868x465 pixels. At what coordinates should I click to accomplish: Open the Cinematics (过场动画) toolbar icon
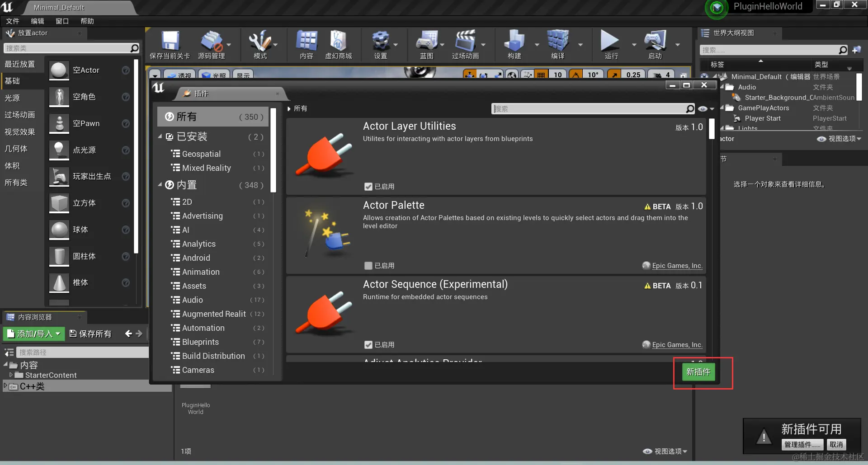tap(465, 41)
